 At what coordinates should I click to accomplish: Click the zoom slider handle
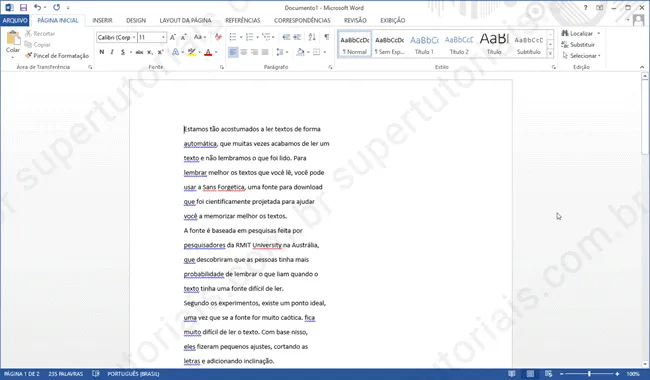pos(589,374)
